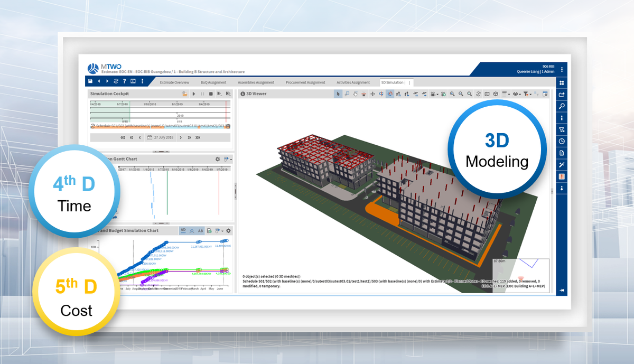The width and height of the screenshot is (634, 364).
Task: Go to the Procurement Assignment tab
Action: tap(305, 82)
